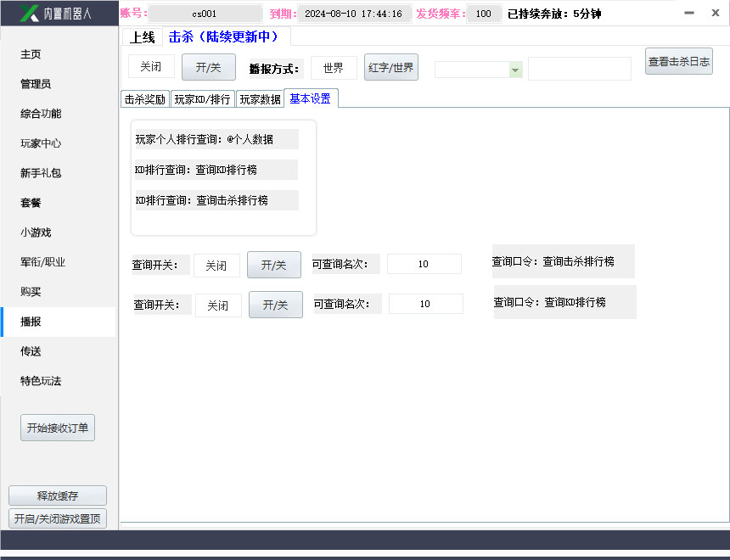Screen dimensions: 730x560
Task: Switch to the 玩家数据 tab
Action: pos(261,99)
